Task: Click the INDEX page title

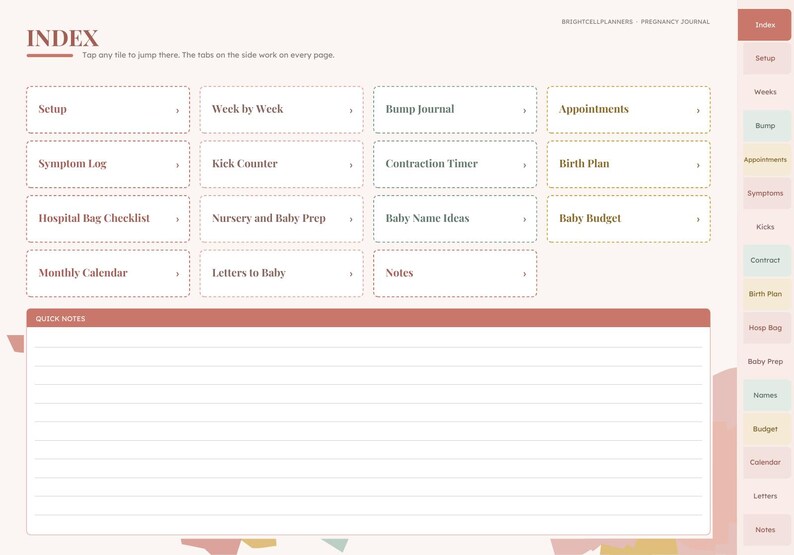Action: point(62,38)
